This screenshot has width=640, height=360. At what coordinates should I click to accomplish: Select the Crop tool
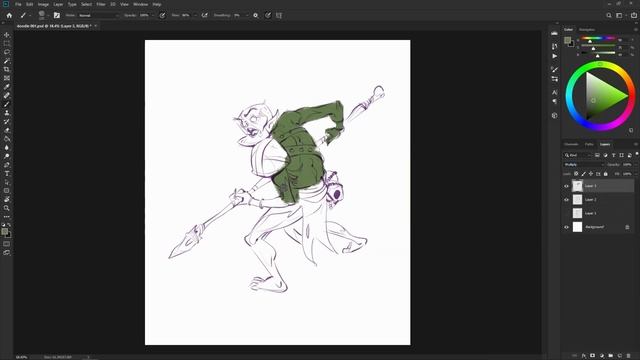click(7, 69)
